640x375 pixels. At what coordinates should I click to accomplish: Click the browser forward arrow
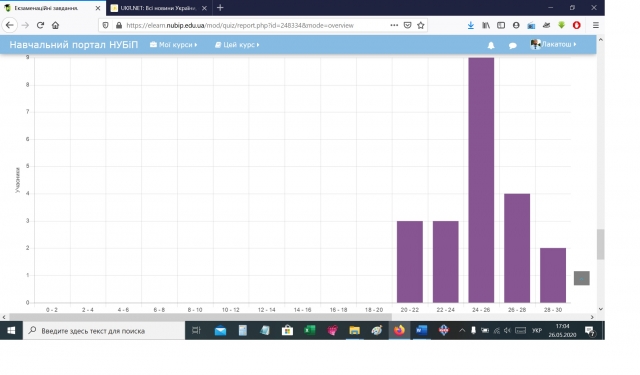(x=25, y=25)
